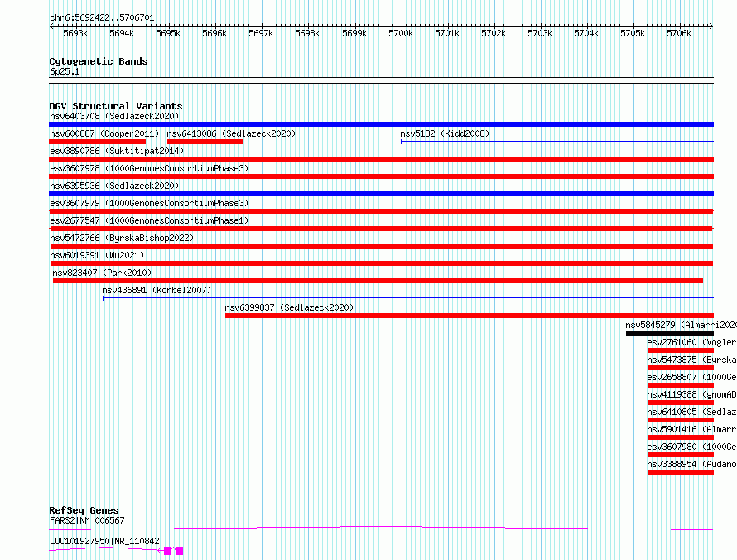The width and height of the screenshot is (737, 560).
Task: Click the left magenta exon box of LOC101927950
Action: 167,551
